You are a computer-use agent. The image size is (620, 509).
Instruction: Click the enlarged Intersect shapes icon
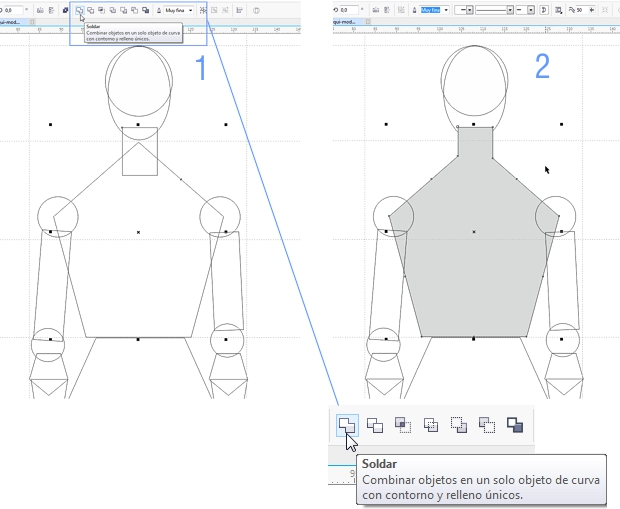(403, 425)
